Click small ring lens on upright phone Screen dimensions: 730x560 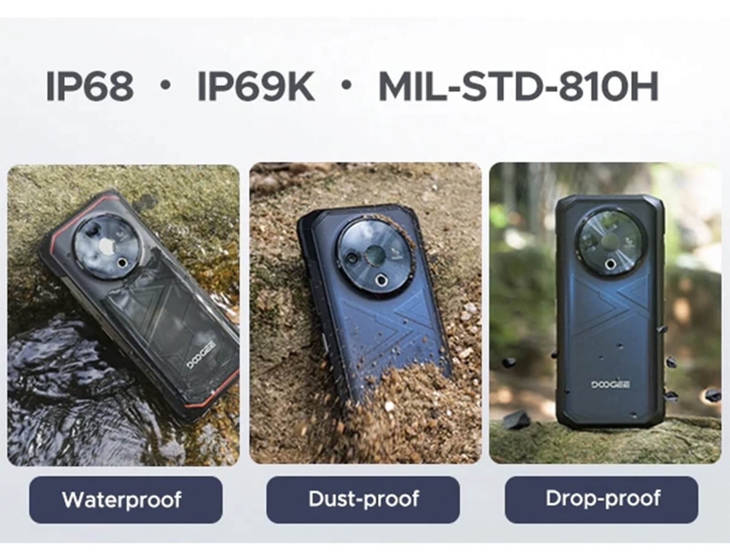point(610,265)
